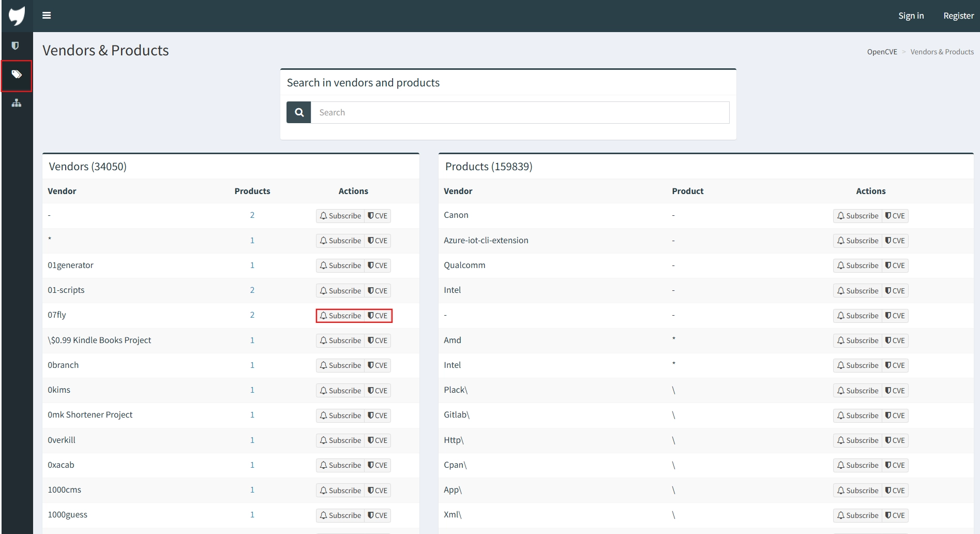The height and width of the screenshot is (534, 980).
Task: Open product count link for 0overkill
Action: click(252, 440)
